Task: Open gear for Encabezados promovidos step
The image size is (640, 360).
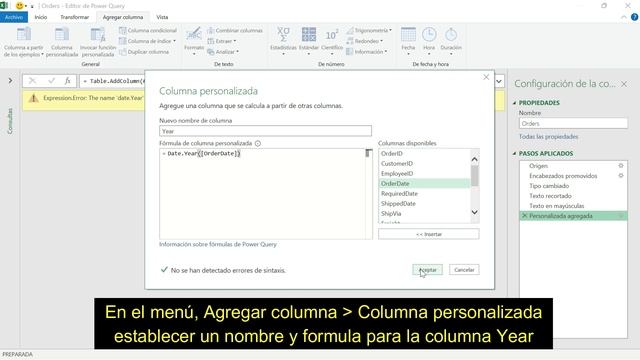Action: [621, 176]
